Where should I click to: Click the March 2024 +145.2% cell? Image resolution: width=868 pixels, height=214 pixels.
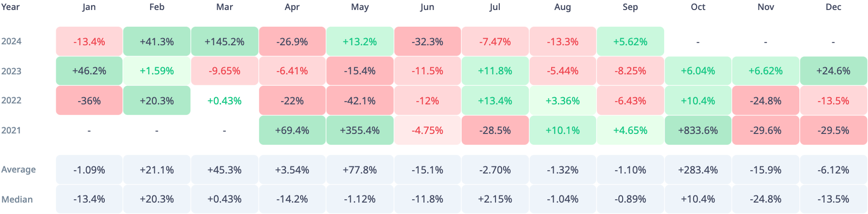tap(224, 41)
